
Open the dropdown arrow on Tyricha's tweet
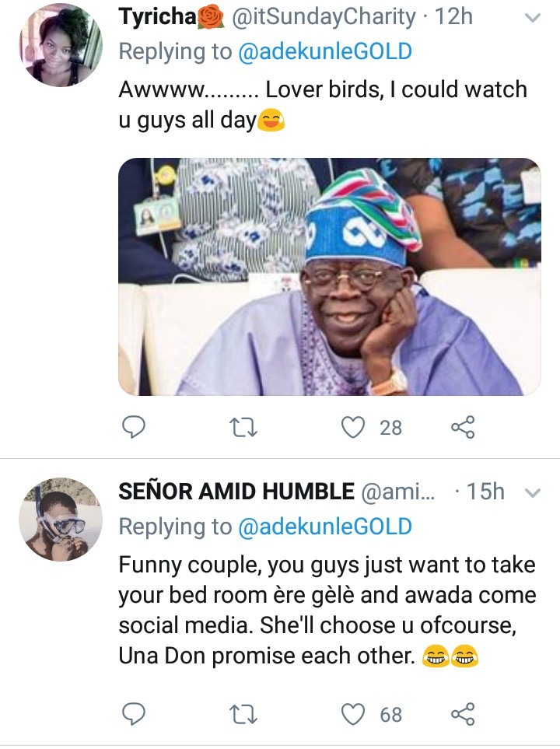pos(533,18)
